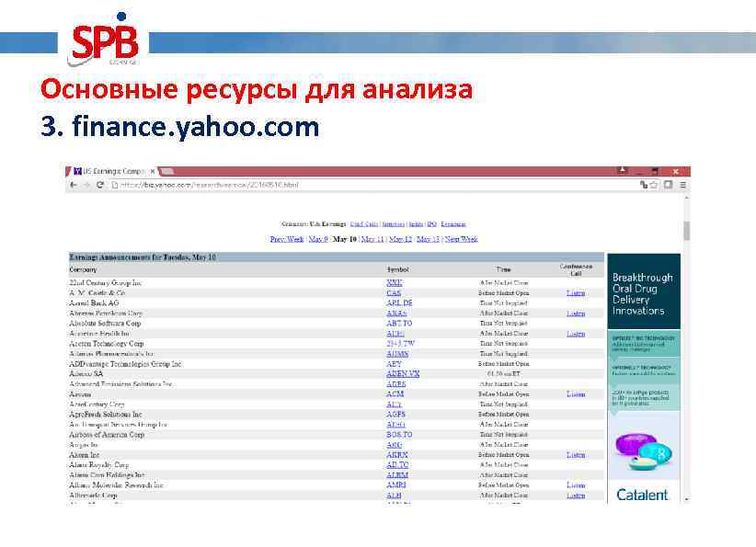Click the browser back arrow
The image size is (756, 547).
(x=73, y=185)
